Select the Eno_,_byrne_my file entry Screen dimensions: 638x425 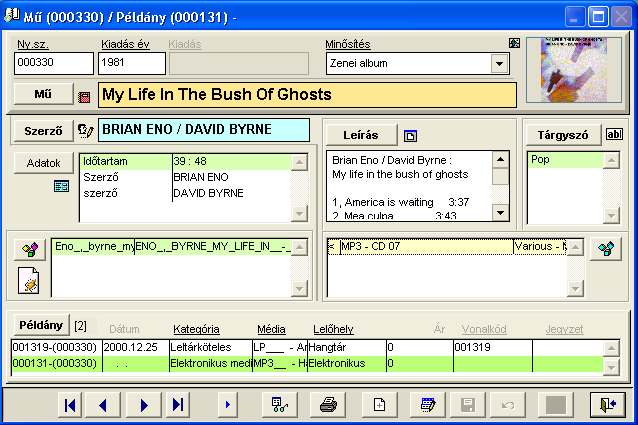tap(171, 246)
